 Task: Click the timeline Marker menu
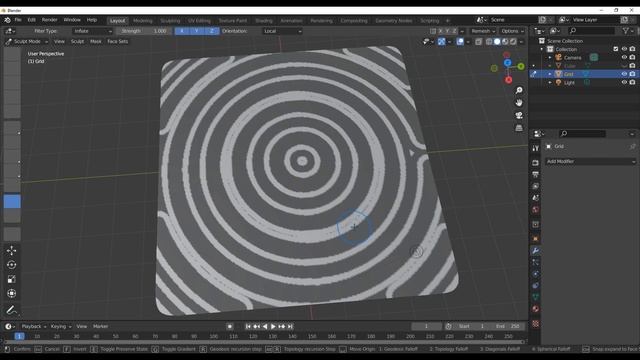coord(100,327)
